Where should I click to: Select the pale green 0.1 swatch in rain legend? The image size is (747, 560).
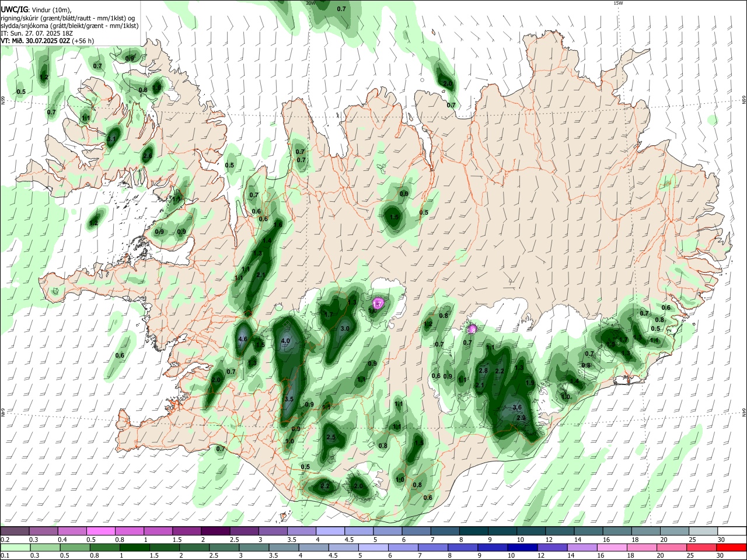pos(15,547)
